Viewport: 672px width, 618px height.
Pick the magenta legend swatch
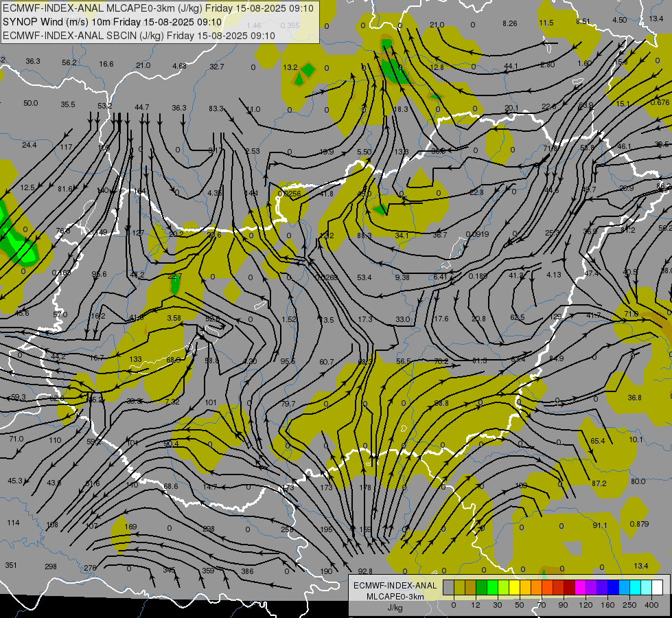click(x=580, y=588)
